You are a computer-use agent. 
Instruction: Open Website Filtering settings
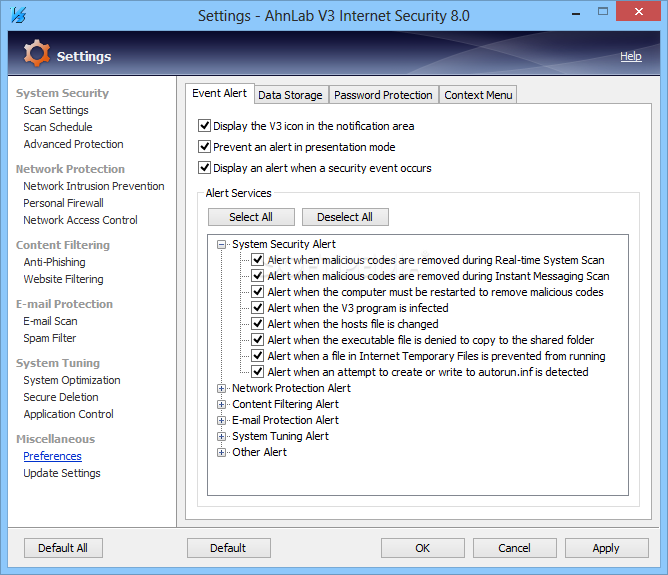63,279
